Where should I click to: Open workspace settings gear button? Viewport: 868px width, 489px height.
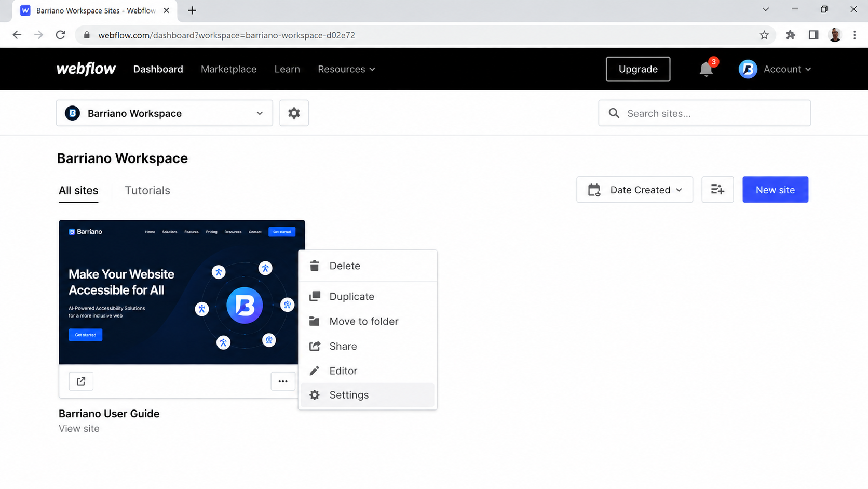(294, 113)
